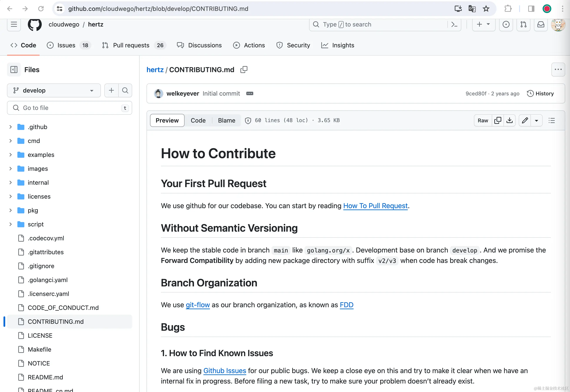View file History
The width and height of the screenshot is (570, 392).
coord(540,93)
